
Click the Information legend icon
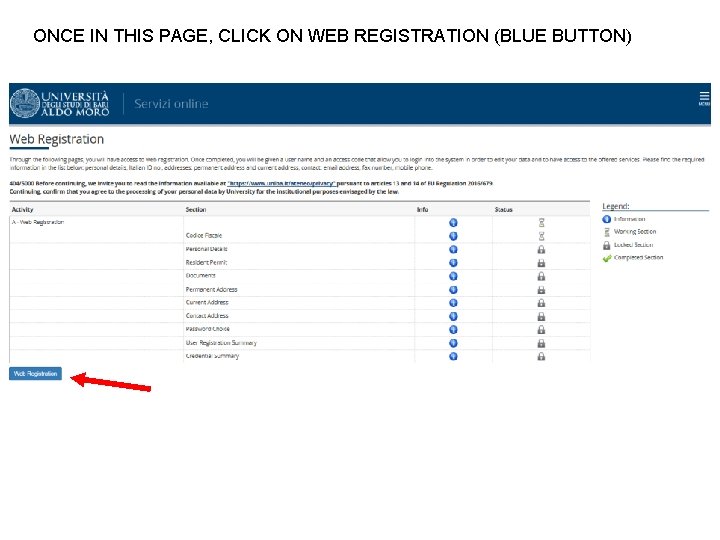607,219
